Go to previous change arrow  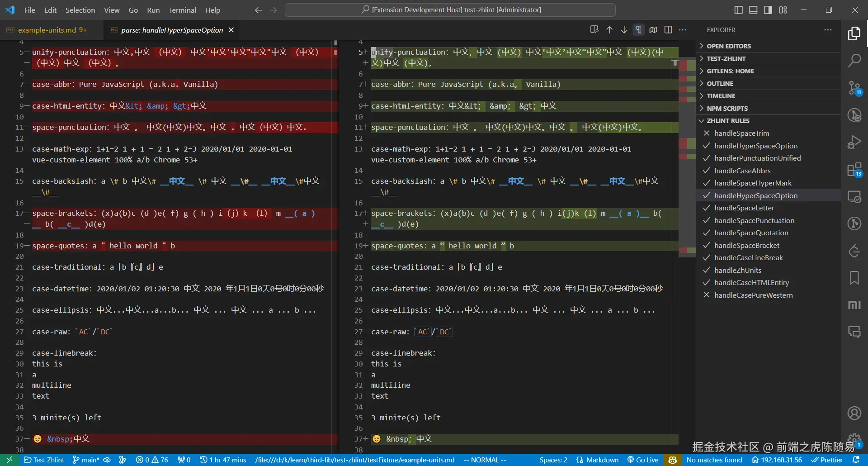pyautogui.click(x=609, y=30)
